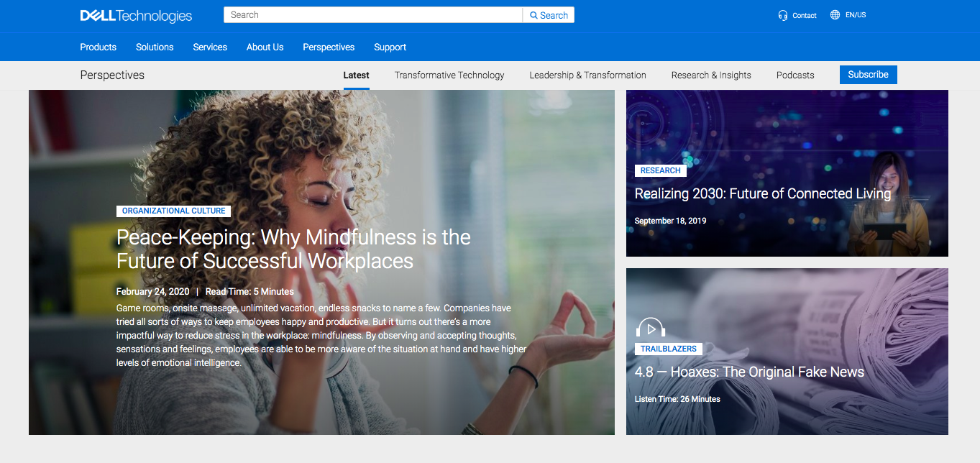Open the Services menu
Viewport: 980px width, 463px height.
tap(210, 47)
